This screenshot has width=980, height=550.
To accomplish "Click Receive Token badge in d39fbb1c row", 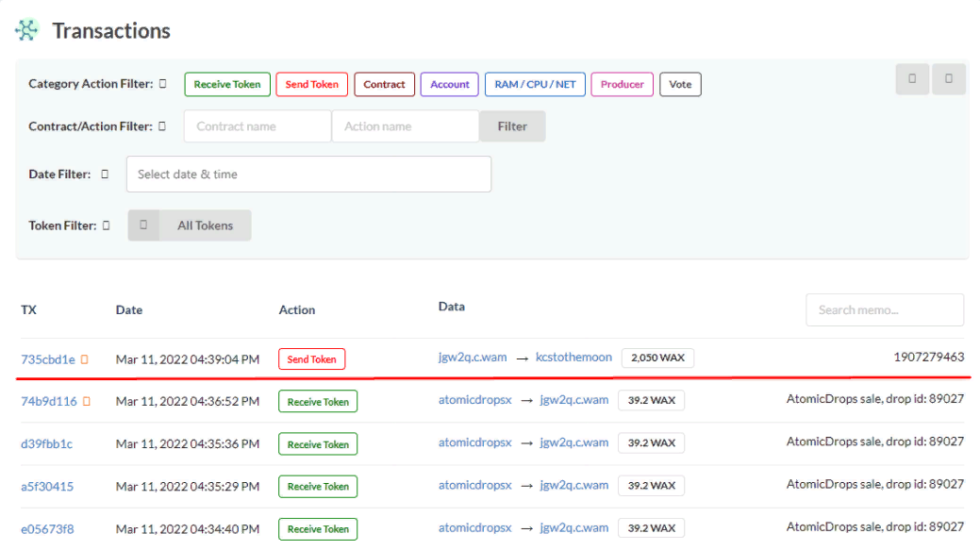I will point(318,444).
